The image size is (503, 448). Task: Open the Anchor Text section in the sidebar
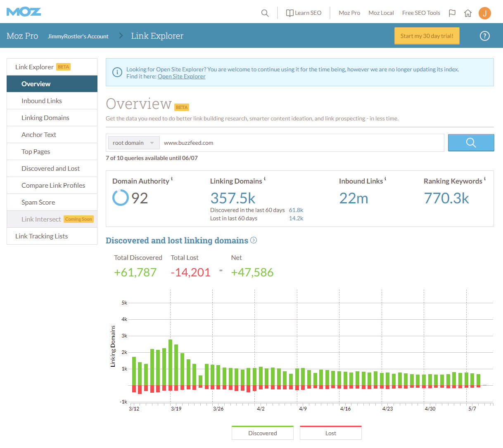(x=39, y=134)
